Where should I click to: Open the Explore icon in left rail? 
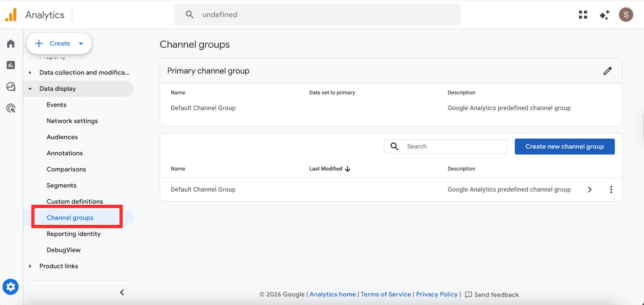11,86
